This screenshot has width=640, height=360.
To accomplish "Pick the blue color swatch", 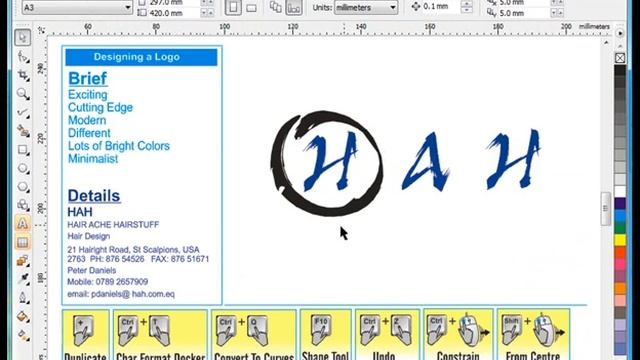I will click(620, 216).
